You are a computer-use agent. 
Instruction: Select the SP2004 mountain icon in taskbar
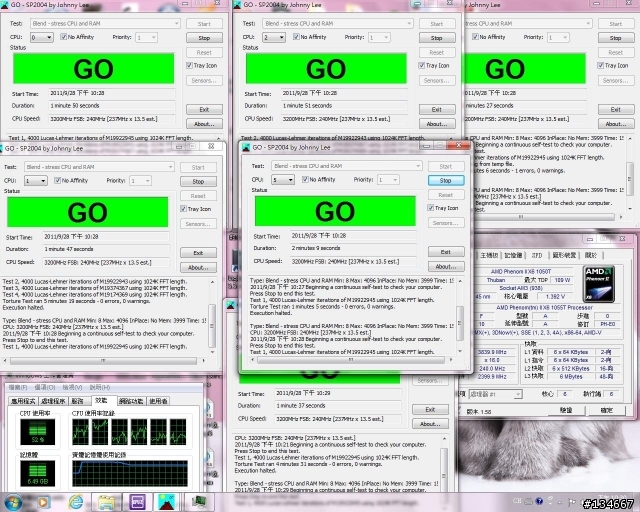pyautogui.click(x=166, y=502)
